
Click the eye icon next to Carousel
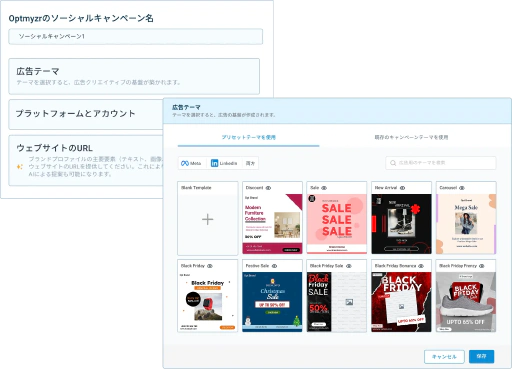(x=462, y=188)
